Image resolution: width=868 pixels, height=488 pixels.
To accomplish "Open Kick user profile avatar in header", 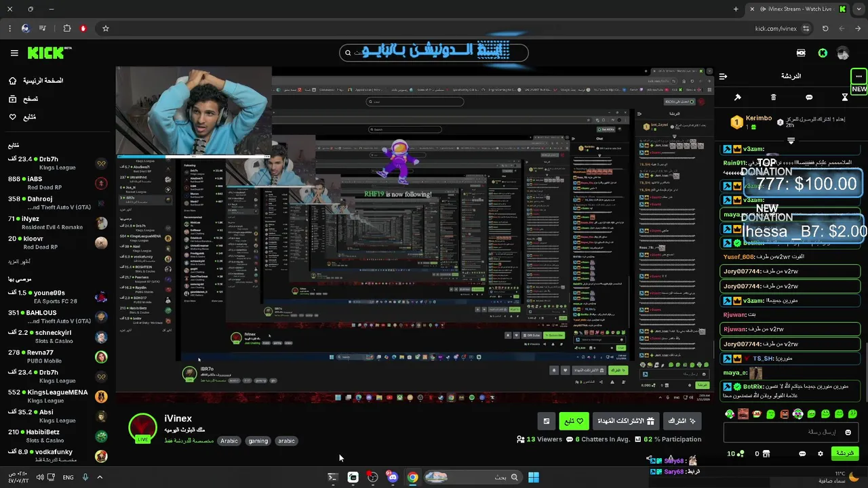I will tap(843, 53).
